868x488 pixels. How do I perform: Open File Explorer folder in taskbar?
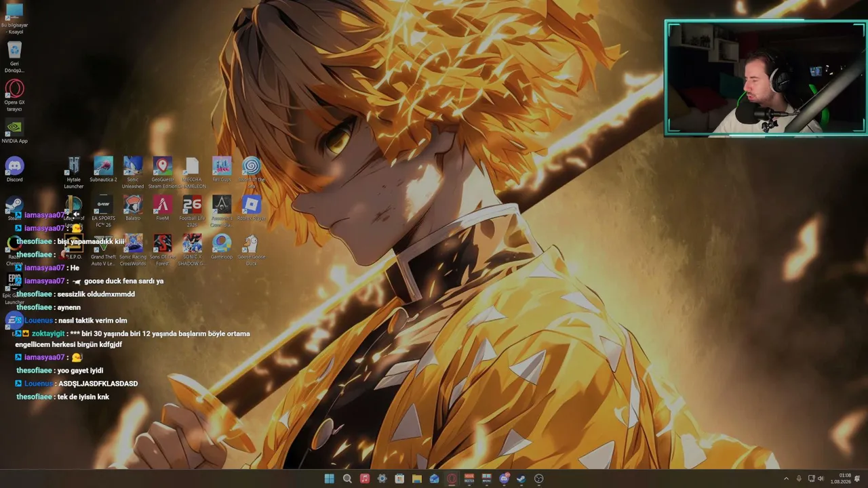click(x=417, y=479)
